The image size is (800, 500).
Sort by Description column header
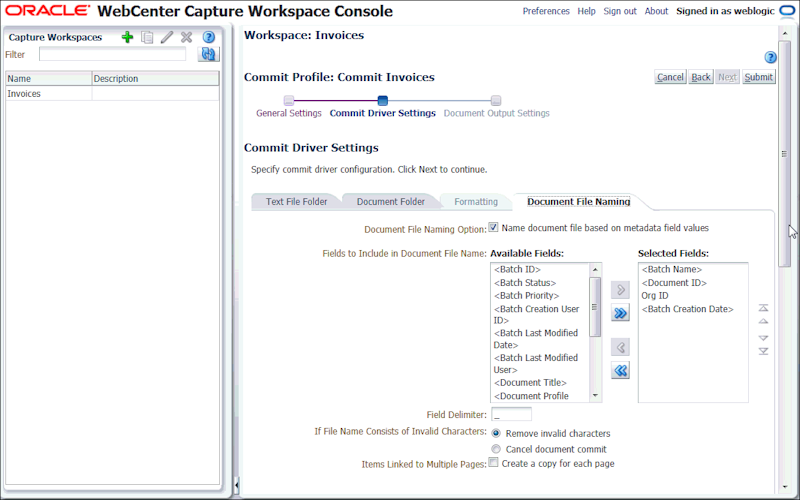click(156, 79)
